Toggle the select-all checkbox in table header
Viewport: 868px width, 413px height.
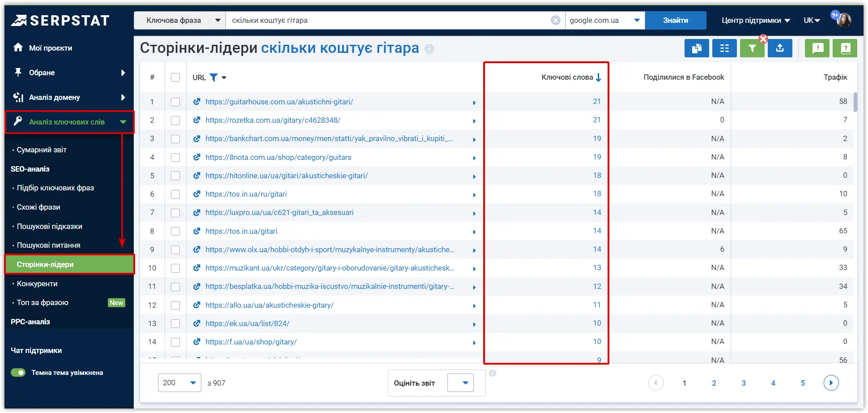[x=175, y=77]
